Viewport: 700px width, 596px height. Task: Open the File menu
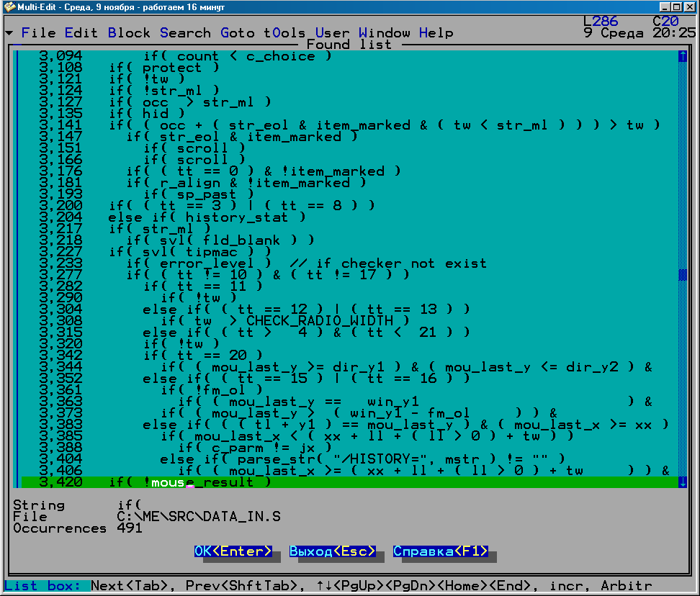tap(38, 33)
